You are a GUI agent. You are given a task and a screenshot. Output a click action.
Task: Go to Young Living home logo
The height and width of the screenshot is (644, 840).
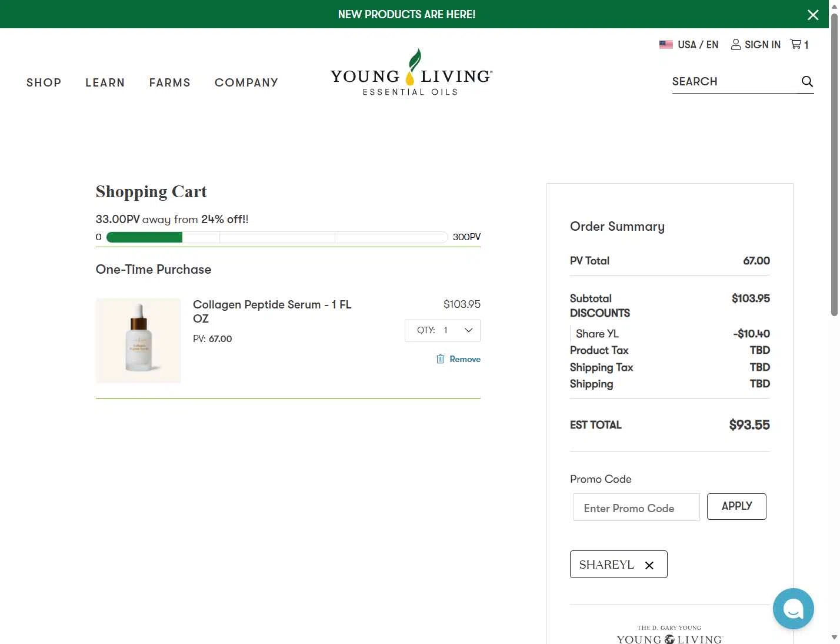(x=411, y=72)
